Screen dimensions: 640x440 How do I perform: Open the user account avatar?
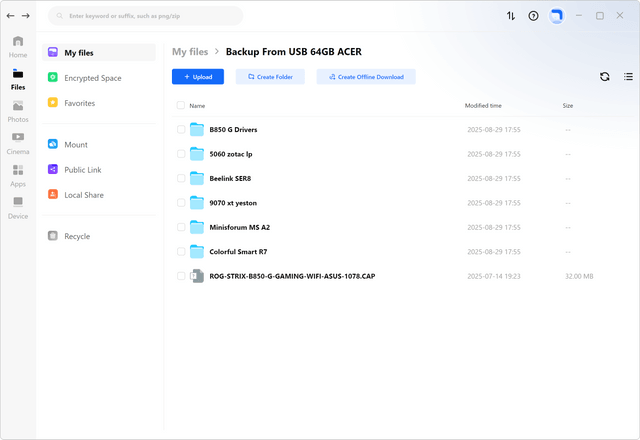tap(556, 16)
